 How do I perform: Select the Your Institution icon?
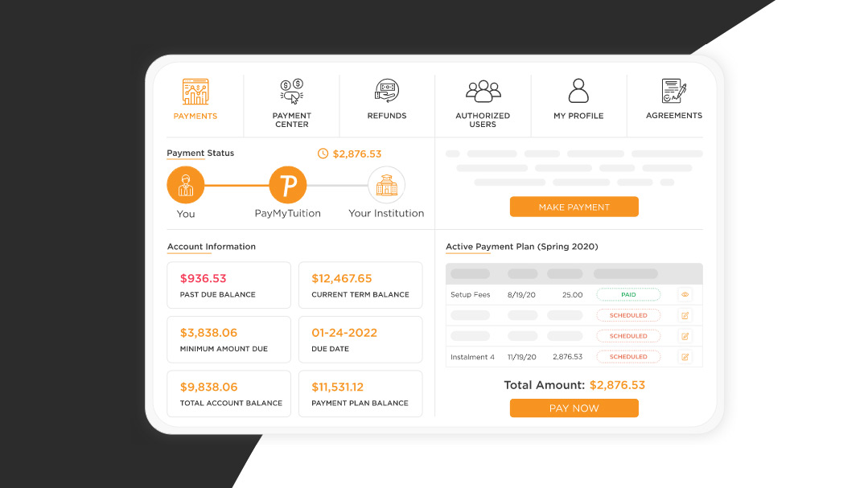click(387, 183)
